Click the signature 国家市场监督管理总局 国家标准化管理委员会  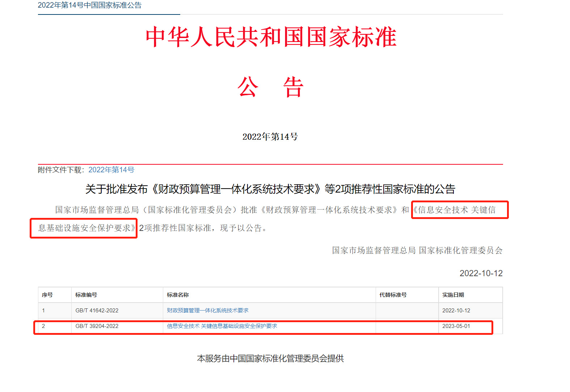point(417,250)
